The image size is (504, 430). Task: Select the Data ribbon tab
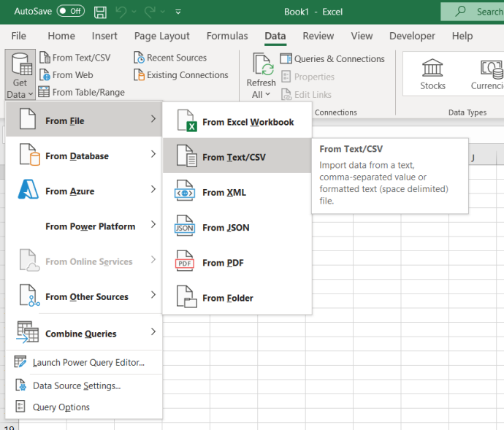pos(275,36)
